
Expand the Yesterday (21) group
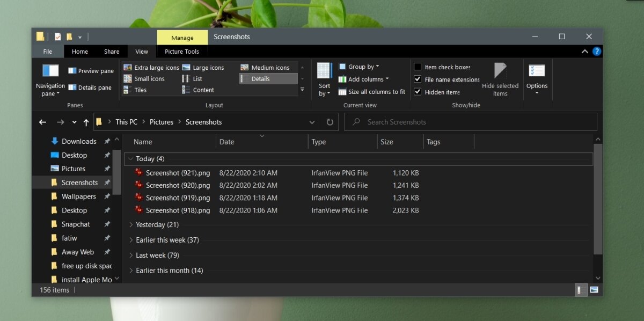click(x=131, y=225)
